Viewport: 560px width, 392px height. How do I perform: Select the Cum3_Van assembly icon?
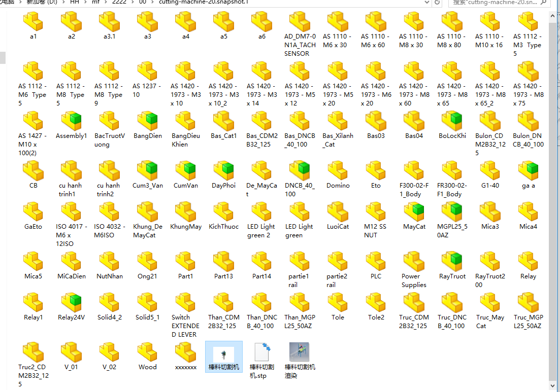click(x=148, y=170)
